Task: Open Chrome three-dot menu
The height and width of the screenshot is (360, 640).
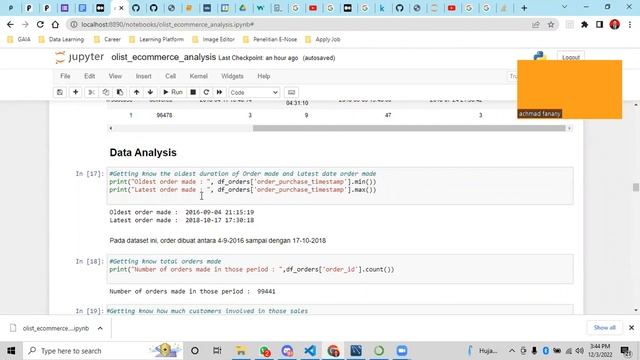Action: 630,24
